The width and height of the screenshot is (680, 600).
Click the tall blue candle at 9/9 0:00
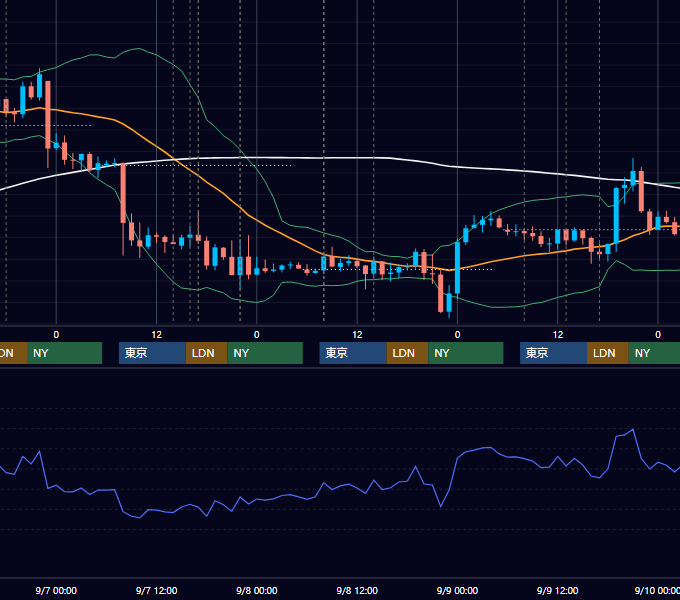click(x=458, y=267)
